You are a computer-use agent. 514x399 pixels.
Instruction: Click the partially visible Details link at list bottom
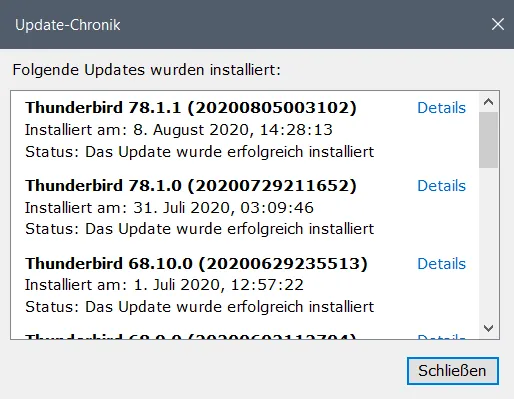coord(441,337)
